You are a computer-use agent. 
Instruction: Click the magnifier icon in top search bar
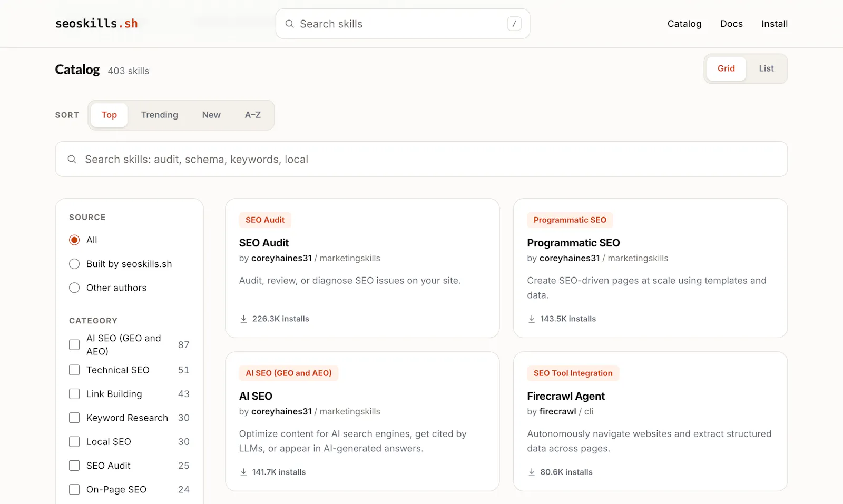(x=289, y=24)
